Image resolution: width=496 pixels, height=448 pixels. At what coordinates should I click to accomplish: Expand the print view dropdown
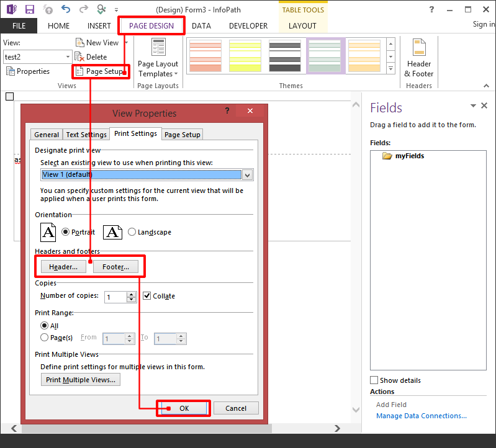point(248,175)
